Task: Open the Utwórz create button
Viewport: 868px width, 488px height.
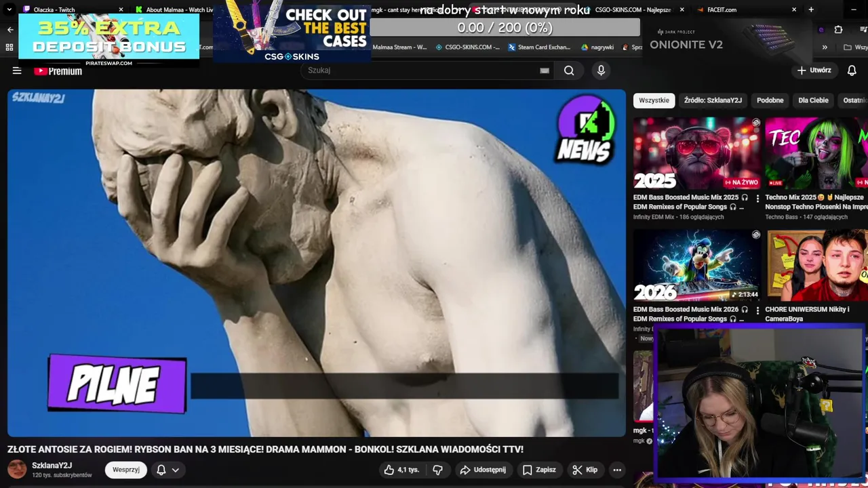Action: pos(814,70)
